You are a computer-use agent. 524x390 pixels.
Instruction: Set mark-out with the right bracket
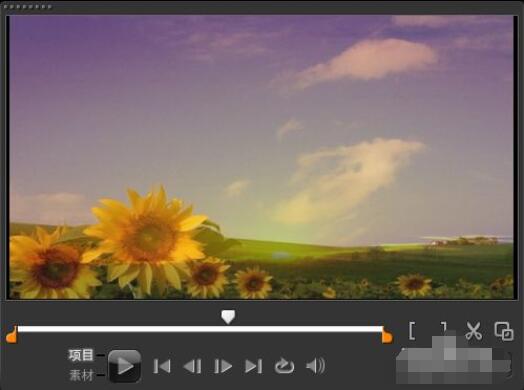tap(443, 328)
